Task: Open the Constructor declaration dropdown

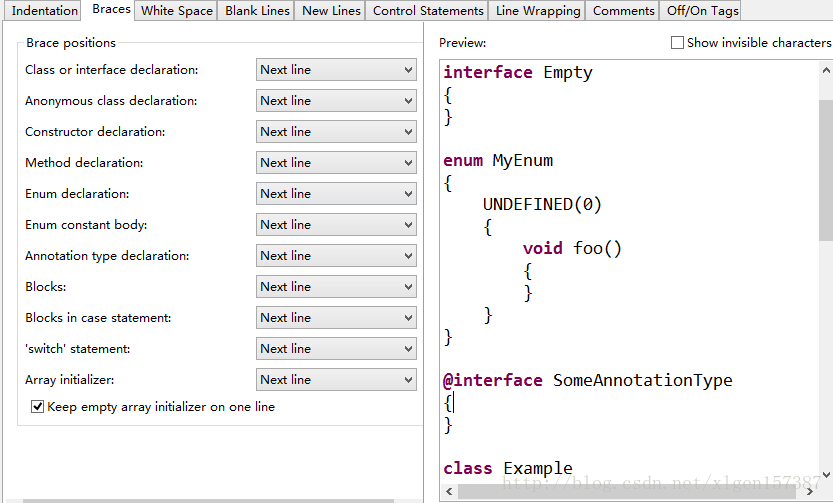Action: tap(336, 132)
